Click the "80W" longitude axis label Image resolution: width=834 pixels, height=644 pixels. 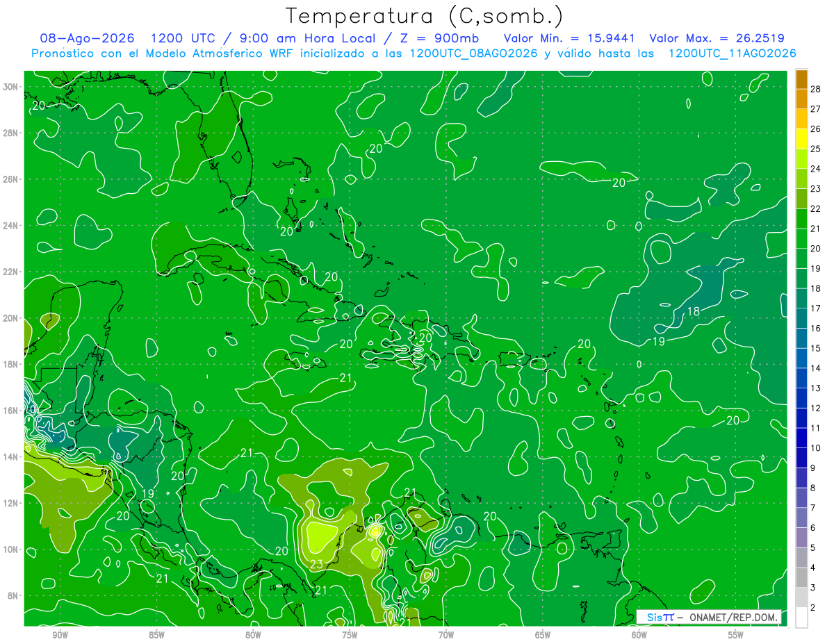point(253,636)
